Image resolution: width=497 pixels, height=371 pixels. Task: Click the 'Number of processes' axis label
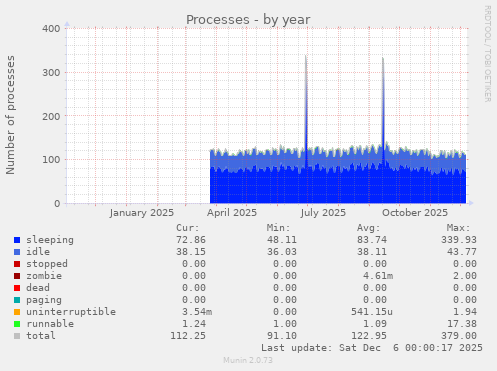[10, 115]
